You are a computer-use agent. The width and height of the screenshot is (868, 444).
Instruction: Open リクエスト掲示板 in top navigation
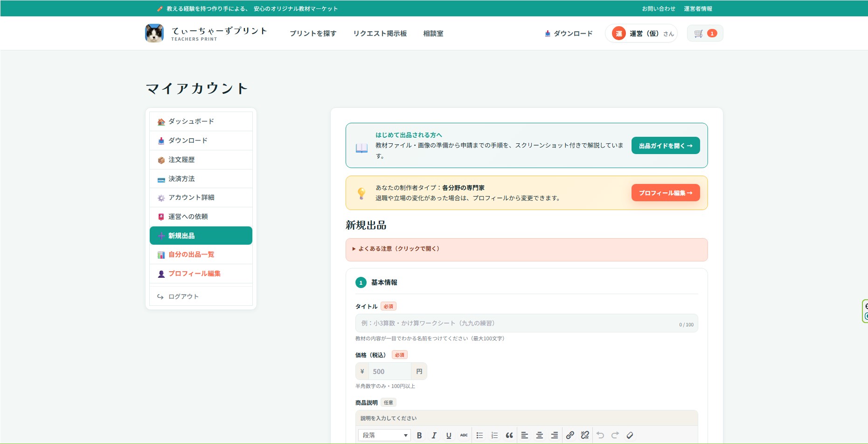coord(380,34)
